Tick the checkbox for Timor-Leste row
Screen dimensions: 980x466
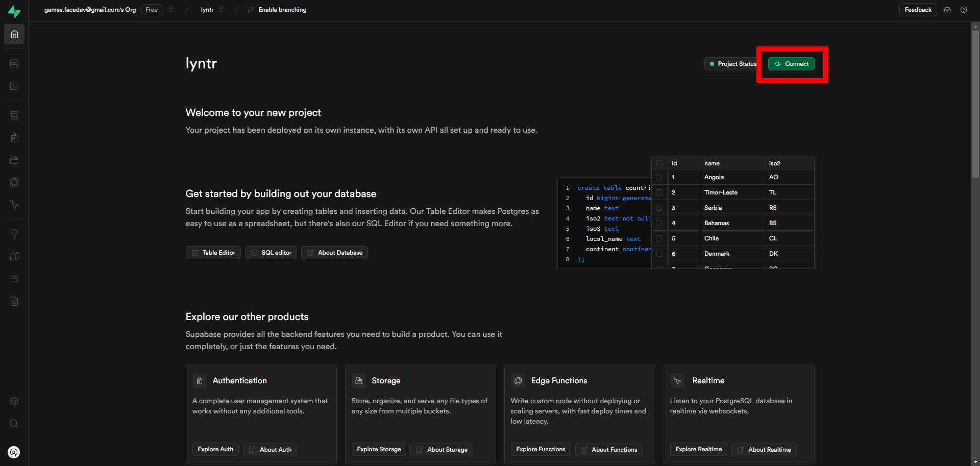coord(659,192)
